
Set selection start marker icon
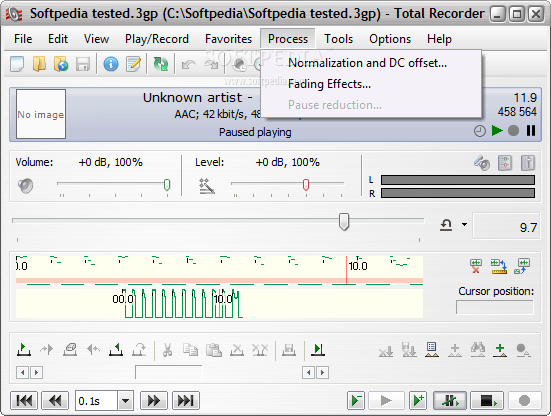(24, 350)
